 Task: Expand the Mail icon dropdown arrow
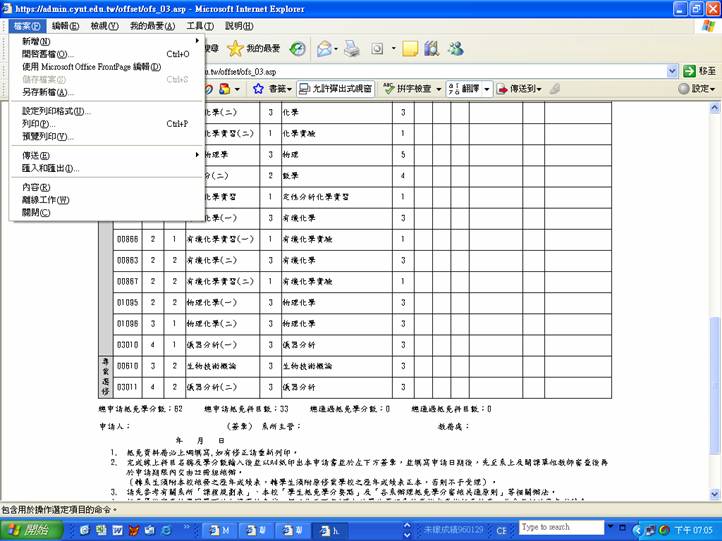point(336,49)
